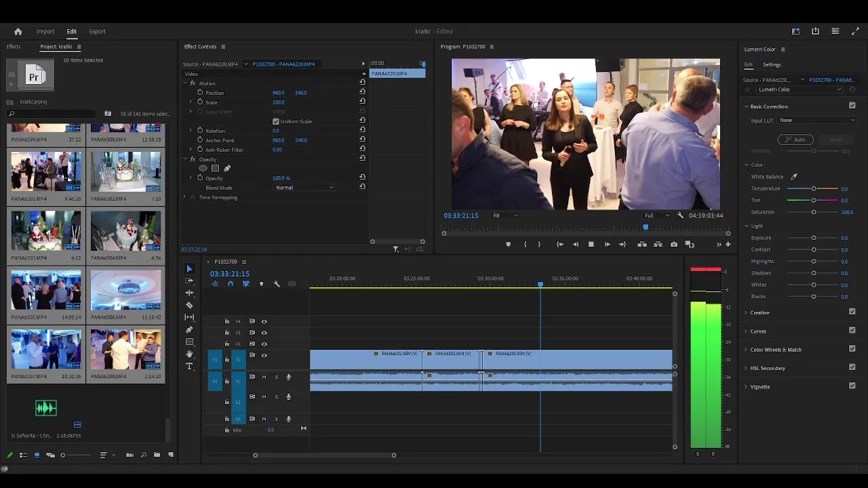This screenshot has height=488, width=868.
Task: Open Settings tab in Lumetri Color
Action: pos(772,64)
